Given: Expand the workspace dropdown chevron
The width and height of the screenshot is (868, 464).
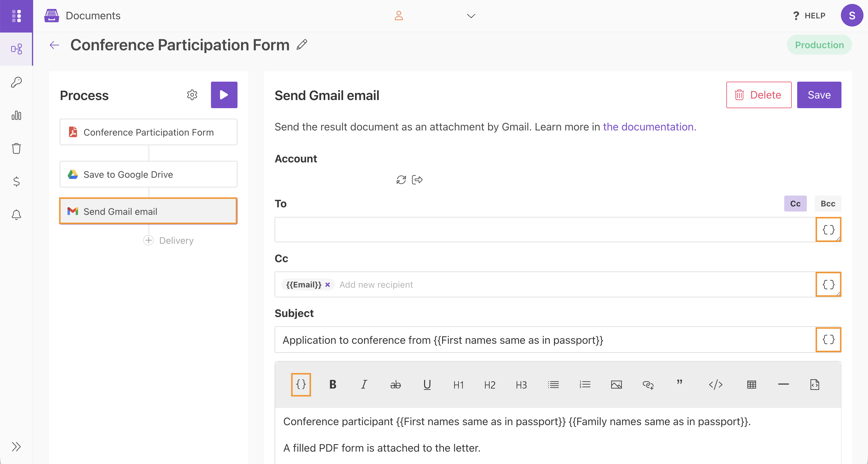Looking at the screenshot, I should pos(471,16).
